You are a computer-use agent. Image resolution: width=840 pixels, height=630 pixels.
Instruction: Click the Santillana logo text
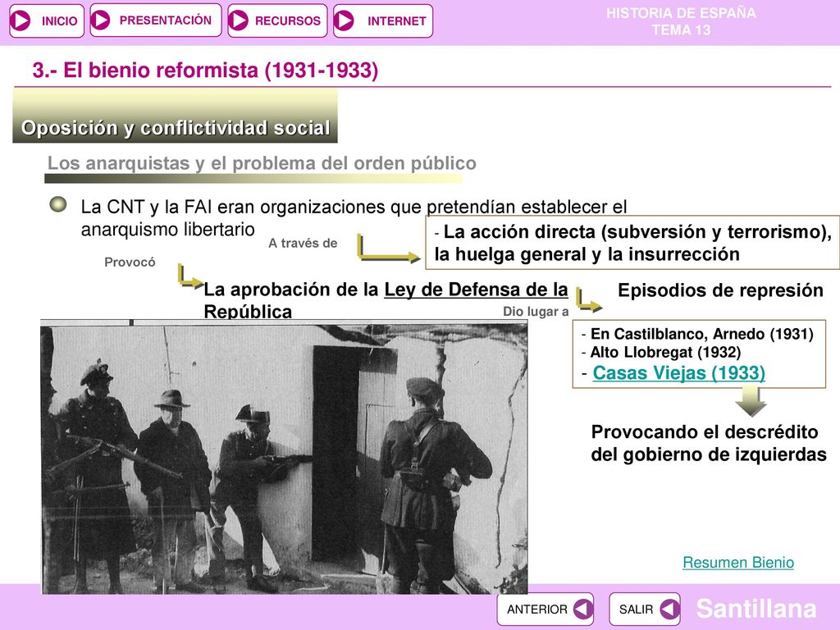[x=756, y=609]
